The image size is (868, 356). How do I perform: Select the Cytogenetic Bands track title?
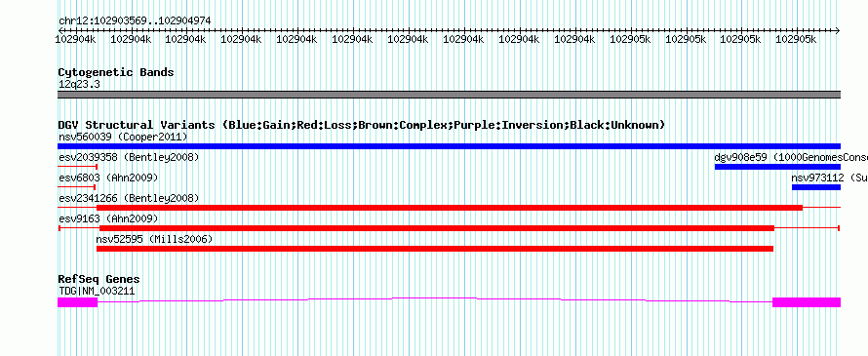point(116,72)
